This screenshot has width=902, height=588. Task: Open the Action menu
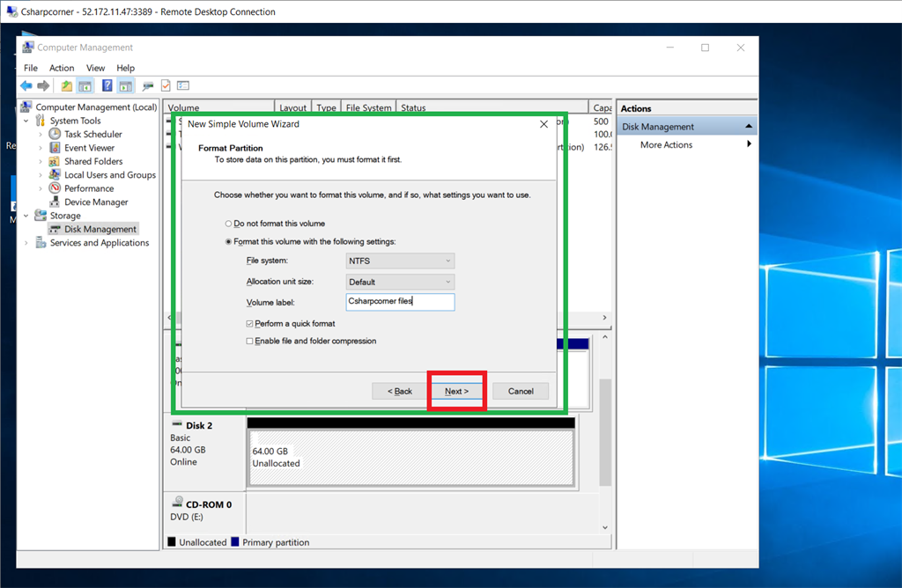[62, 68]
